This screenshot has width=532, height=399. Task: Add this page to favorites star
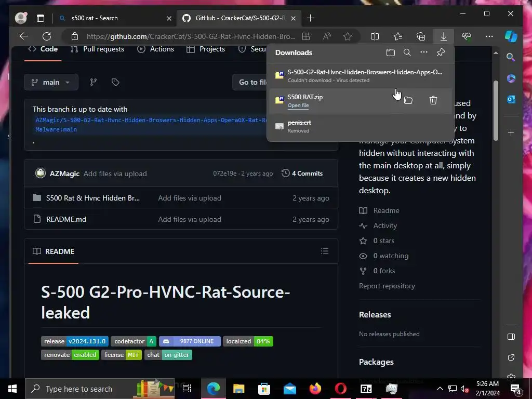[x=348, y=36]
